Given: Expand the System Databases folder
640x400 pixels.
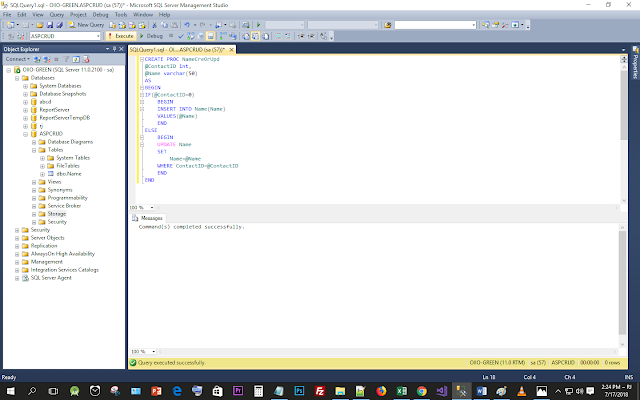Looking at the screenshot, I should coord(25,86).
